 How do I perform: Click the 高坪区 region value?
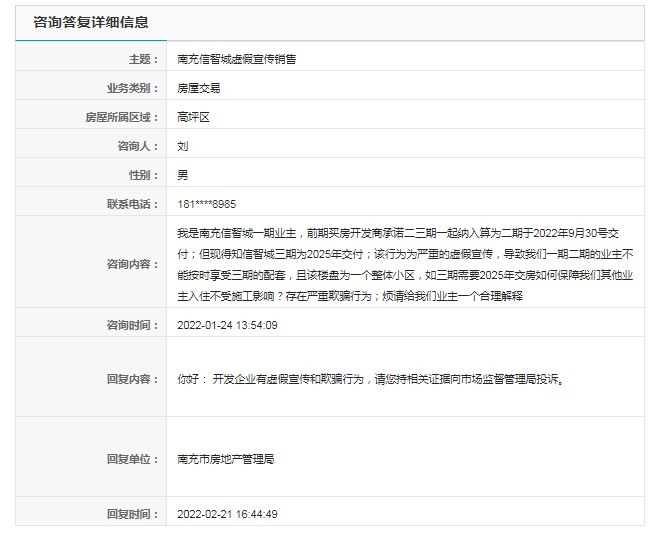(192, 117)
